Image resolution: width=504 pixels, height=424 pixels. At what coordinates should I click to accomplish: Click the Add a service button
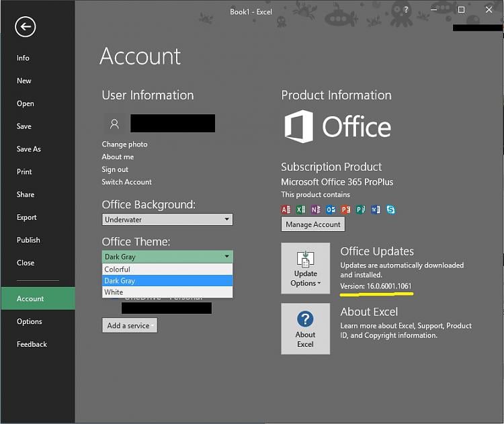pos(130,326)
